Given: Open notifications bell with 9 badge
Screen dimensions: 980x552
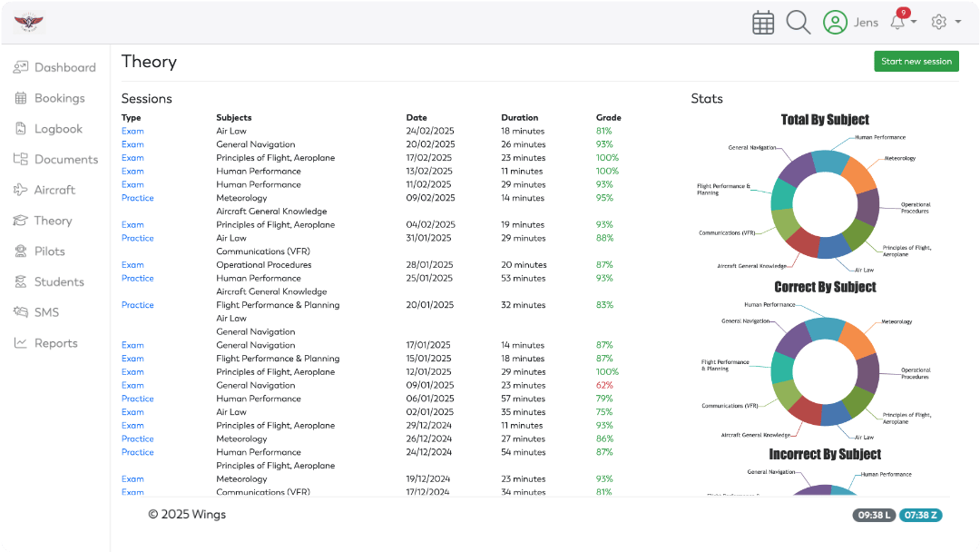Looking at the screenshot, I should tap(898, 22).
